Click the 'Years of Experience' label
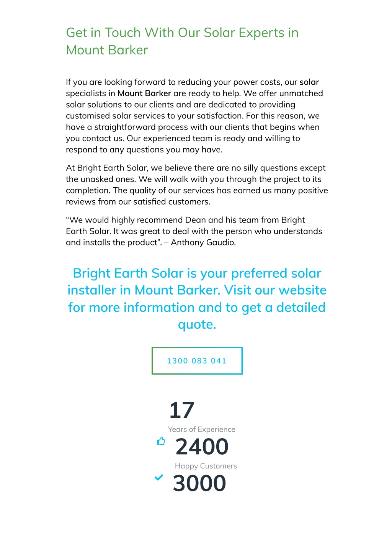 click(x=202, y=429)
